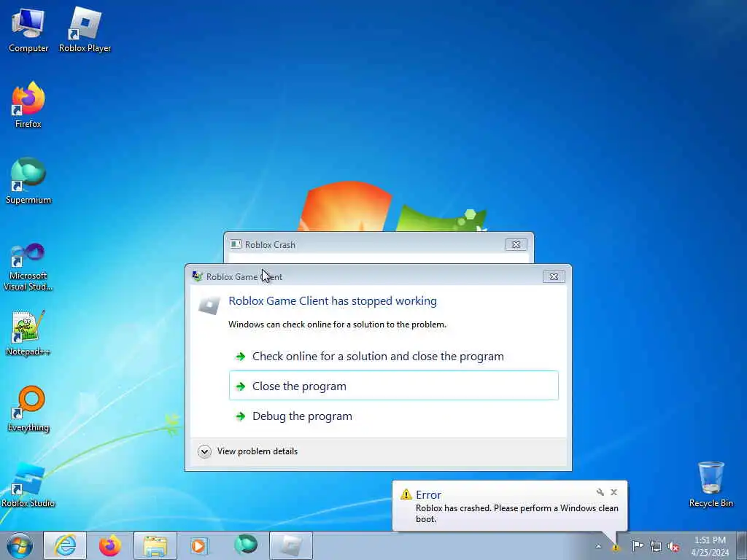Open the balloon notification wrench options
747x560 pixels.
tap(600, 492)
